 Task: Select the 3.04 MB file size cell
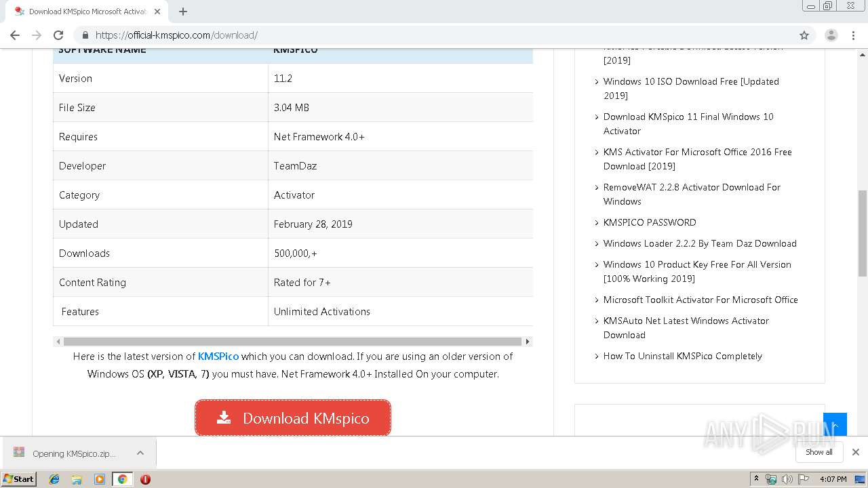pyautogui.click(x=400, y=107)
